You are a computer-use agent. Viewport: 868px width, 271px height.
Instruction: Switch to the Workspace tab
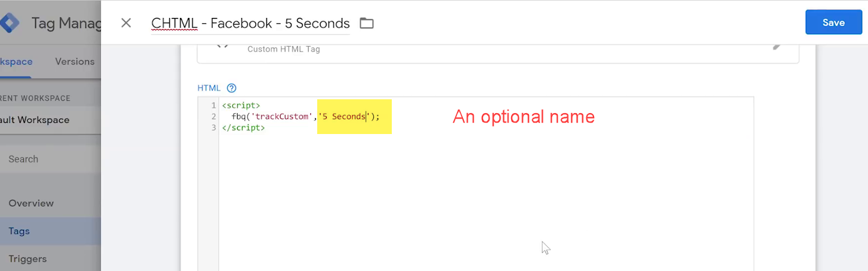16,62
